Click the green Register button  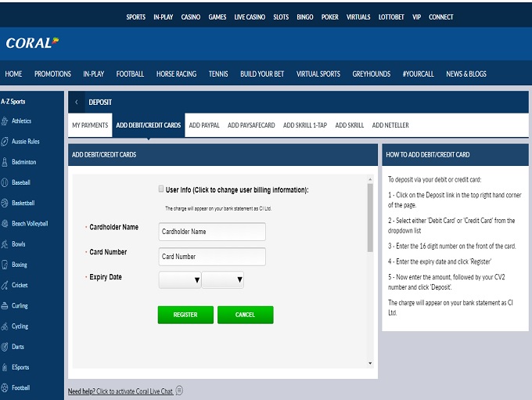tap(185, 315)
